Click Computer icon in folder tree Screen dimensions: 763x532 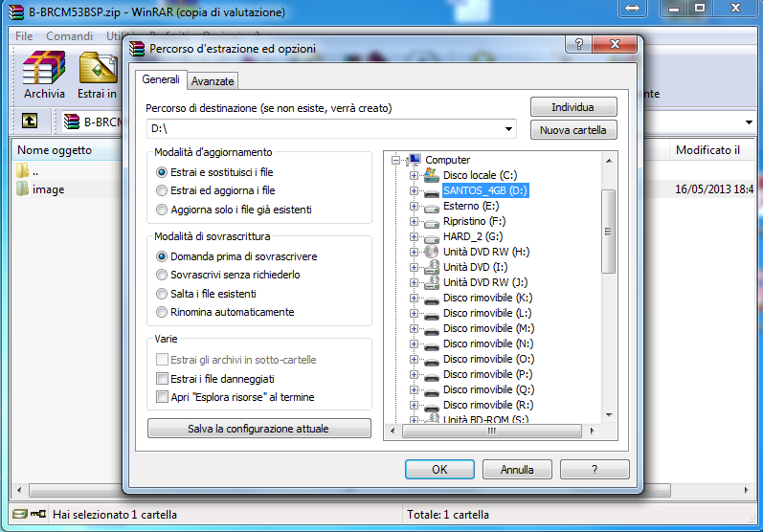414,160
